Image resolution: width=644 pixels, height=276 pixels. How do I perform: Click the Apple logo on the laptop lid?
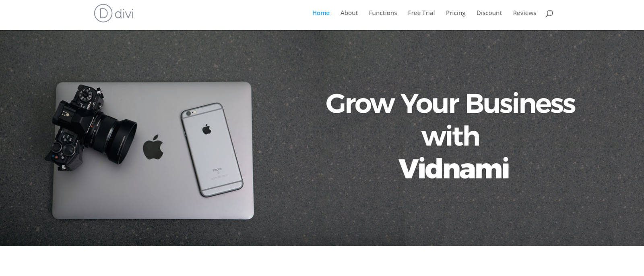[153, 147]
